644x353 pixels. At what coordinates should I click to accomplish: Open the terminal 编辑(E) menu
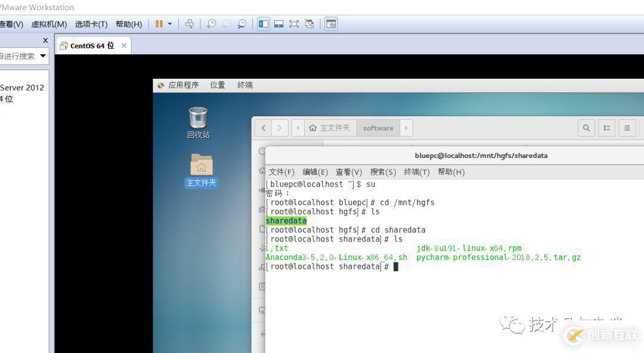point(315,172)
